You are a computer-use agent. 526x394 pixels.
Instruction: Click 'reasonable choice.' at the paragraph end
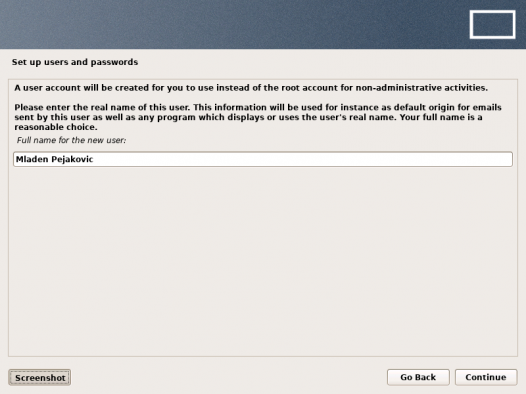(x=56, y=127)
